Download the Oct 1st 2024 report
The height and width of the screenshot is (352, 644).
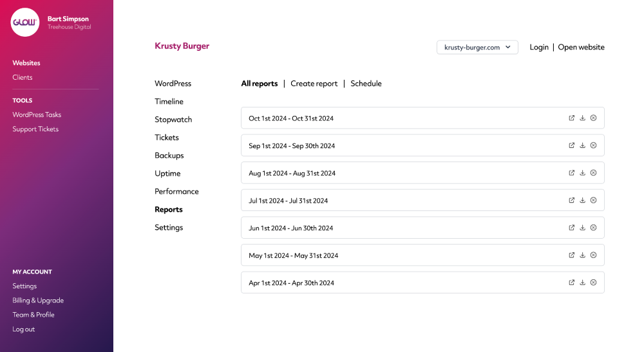tap(582, 118)
